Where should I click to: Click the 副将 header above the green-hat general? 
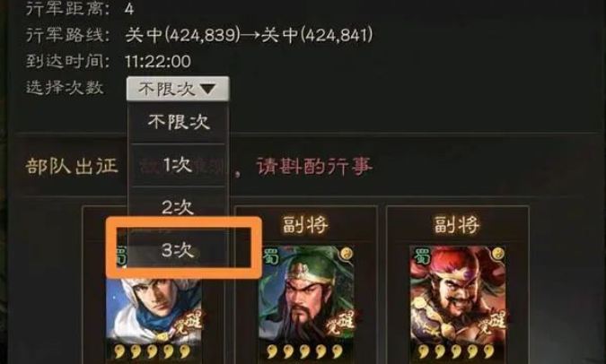click(305, 225)
